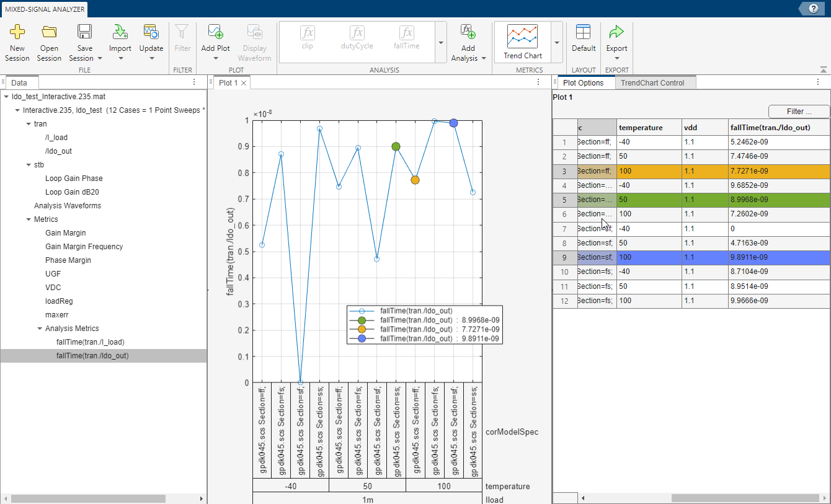Click the Data panel options dots icon
The image size is (831, 504).
point(194,82)
